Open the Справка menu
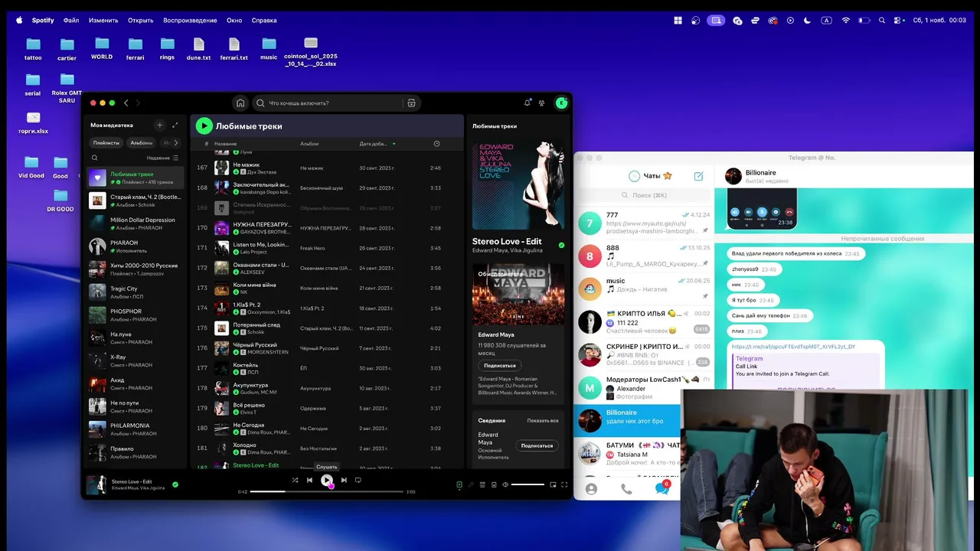 (x=264, y=21)
